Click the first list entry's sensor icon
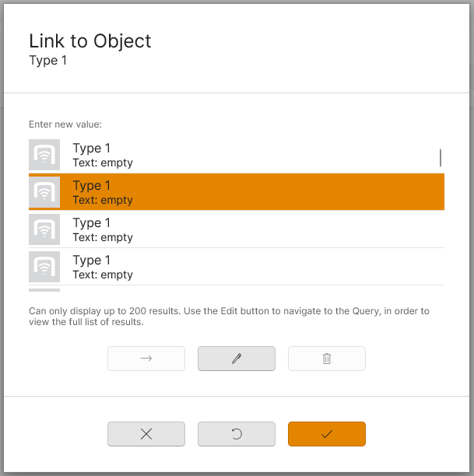Image resolution: width=474 pixels, height=476 pixels. point(44,155)
